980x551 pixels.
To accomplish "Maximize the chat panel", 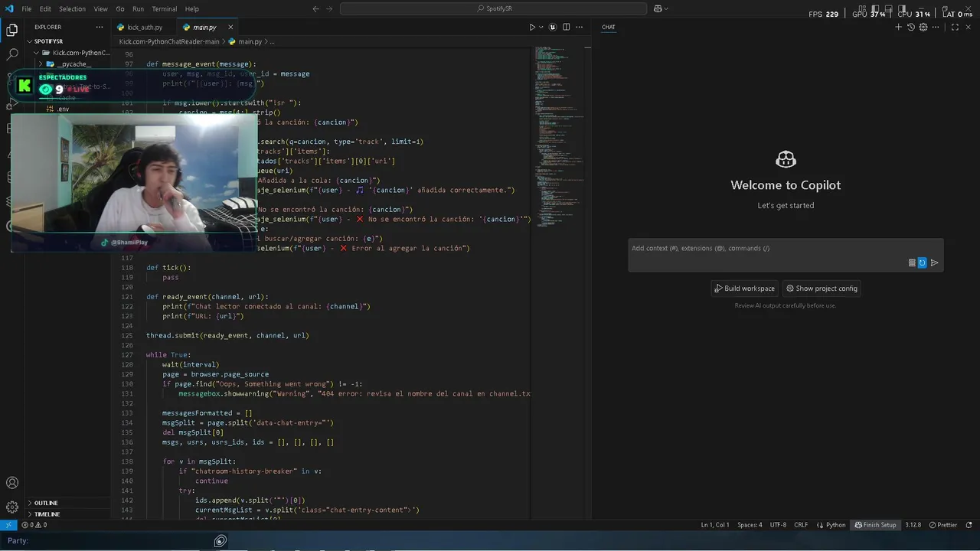I will pyautogui.click(x=955, y=27).
